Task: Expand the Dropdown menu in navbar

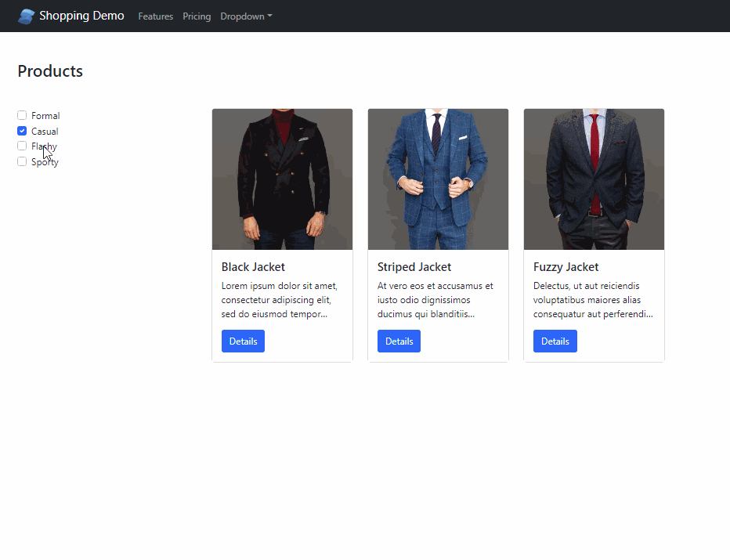Action: tap(246, 16)
